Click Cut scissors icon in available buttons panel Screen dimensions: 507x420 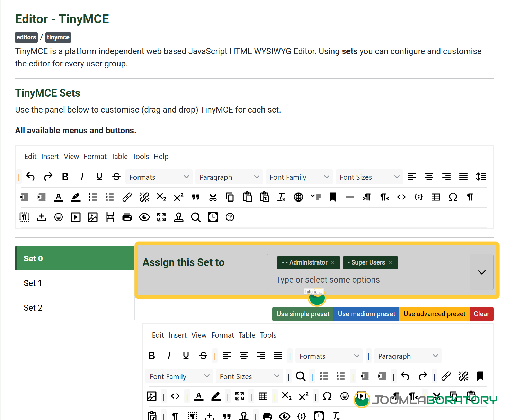(213, 197)
